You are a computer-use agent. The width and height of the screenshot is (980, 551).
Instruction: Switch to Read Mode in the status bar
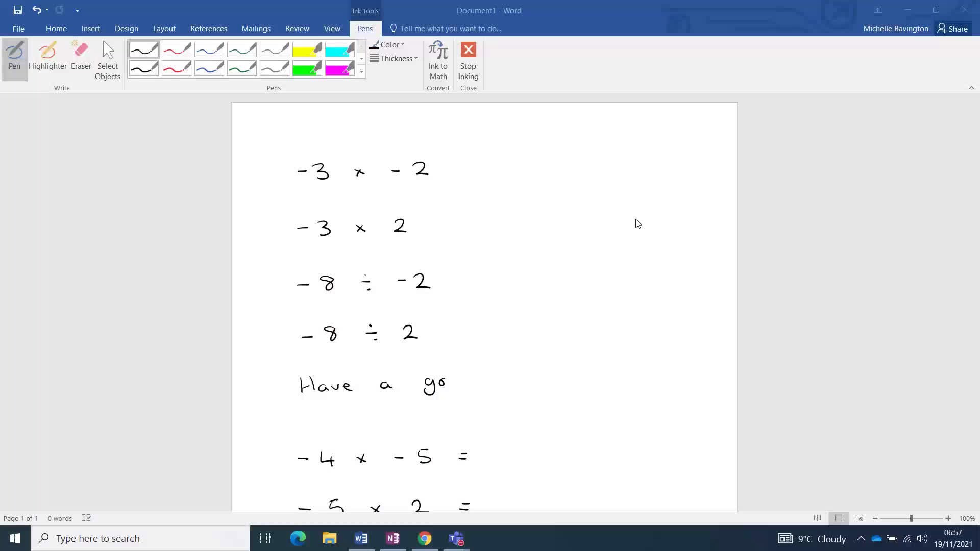[817, 518]
